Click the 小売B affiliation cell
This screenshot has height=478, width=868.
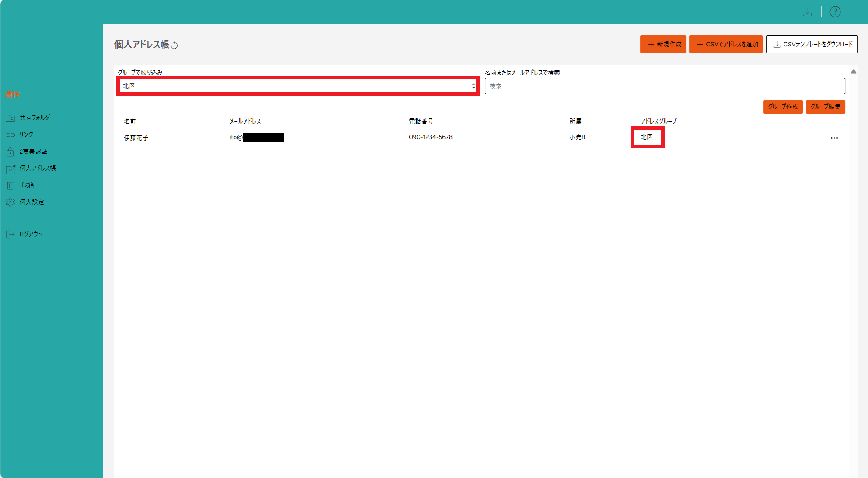[x=577, y=137]
